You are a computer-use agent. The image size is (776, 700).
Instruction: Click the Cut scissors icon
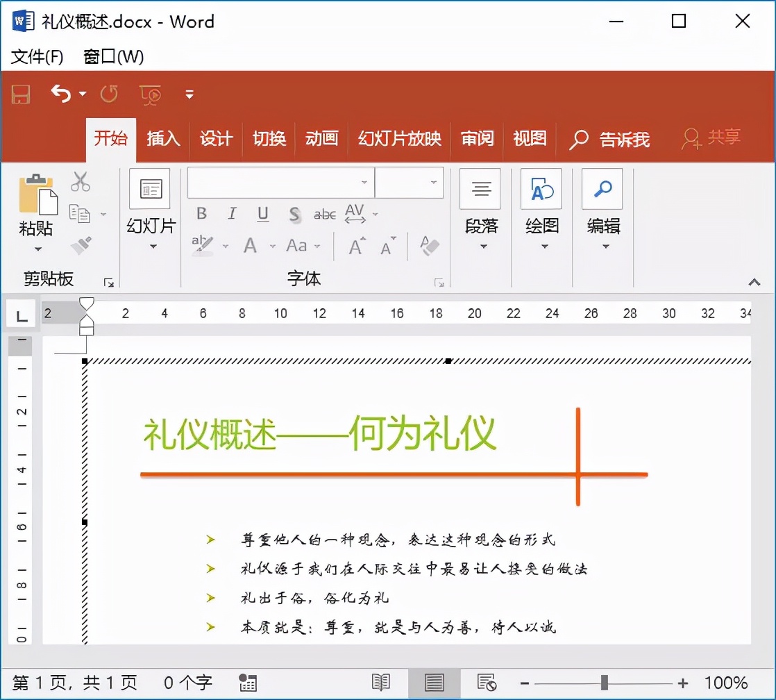81,181
